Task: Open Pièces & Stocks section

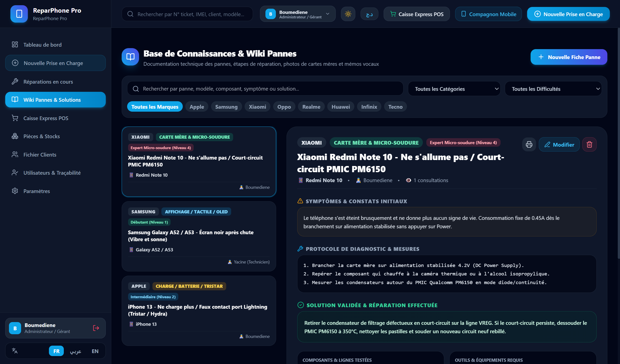Action: tap(55, 136)
